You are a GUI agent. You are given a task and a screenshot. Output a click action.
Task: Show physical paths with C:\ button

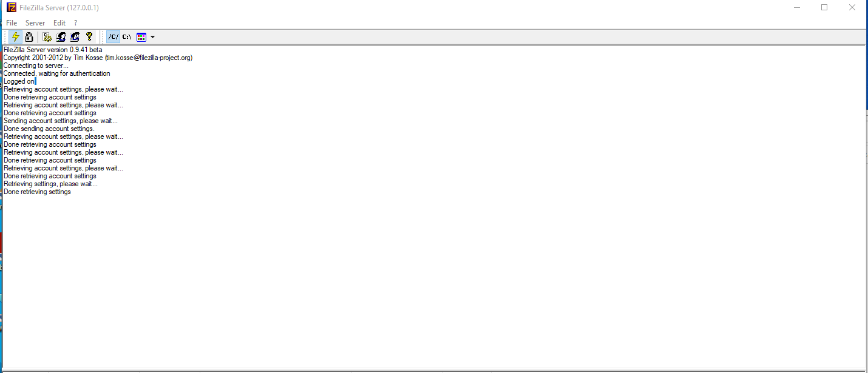click(127, 37)
